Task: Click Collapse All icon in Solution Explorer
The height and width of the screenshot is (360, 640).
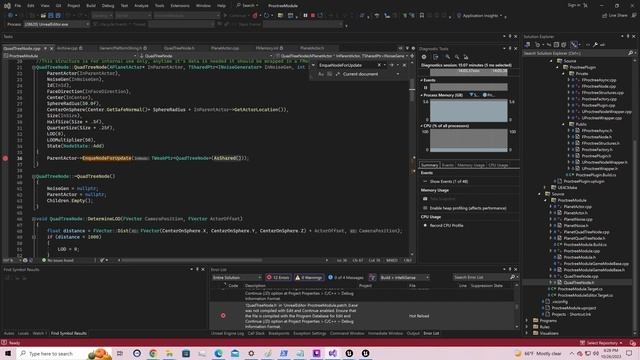Action: click(556, 44)
